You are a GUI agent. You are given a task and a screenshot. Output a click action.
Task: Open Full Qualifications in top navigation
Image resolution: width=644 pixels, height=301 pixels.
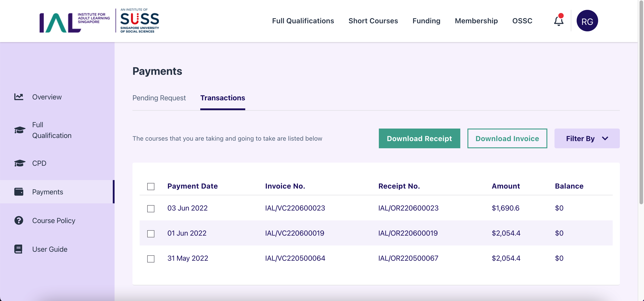303,21
